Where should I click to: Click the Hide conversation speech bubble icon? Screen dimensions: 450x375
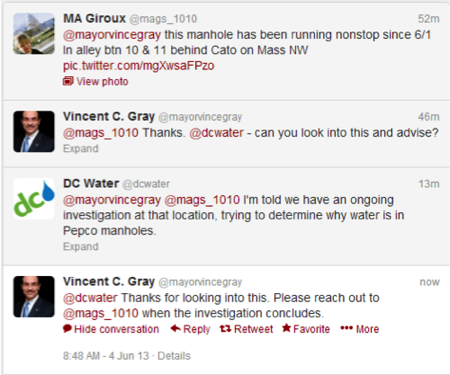pos(67,329)
